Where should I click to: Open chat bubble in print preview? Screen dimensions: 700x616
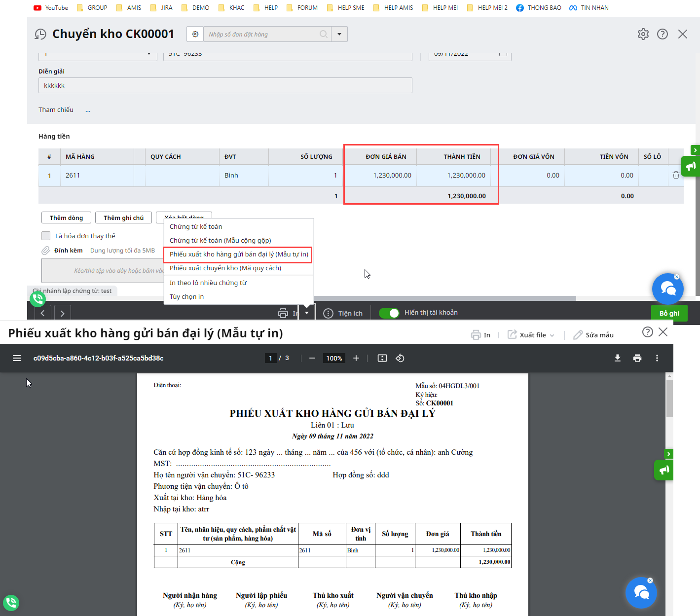point(641,593)
